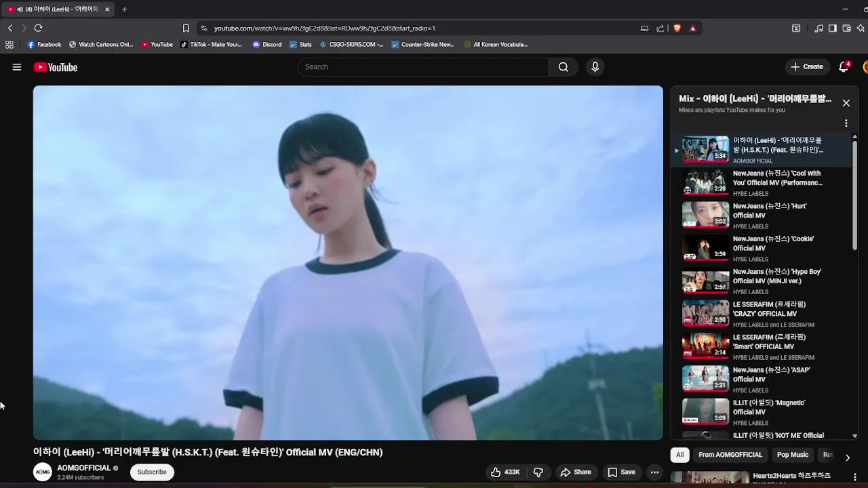The height and width of the screenshot is (488, 868).
Task: Open YouTube bookmark in bookmarks bar
Action: pyautogui.click(x=157, y=45)
